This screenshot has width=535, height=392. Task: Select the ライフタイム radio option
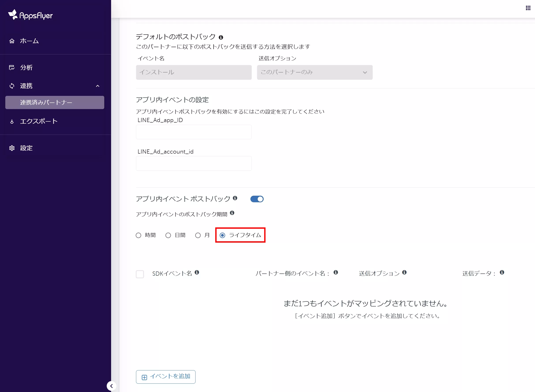[x=222, y=235]
